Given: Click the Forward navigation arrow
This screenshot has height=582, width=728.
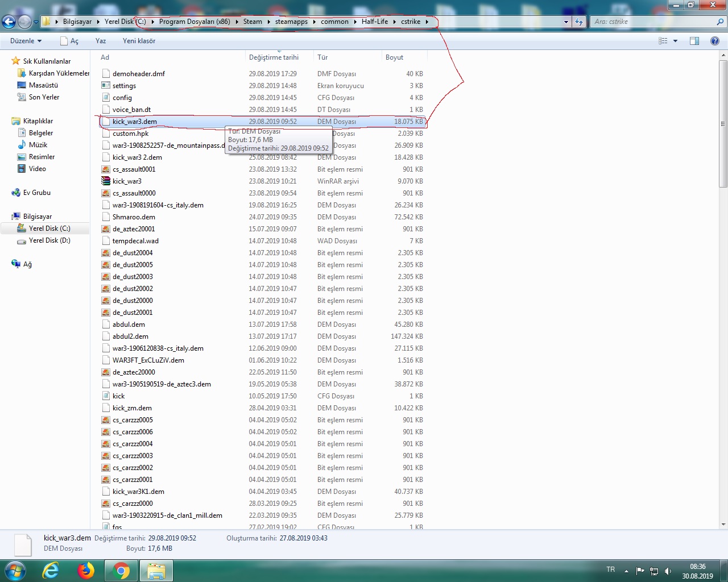Looking at the screenshot, I should pyautogui.click(x=24, y=22).
